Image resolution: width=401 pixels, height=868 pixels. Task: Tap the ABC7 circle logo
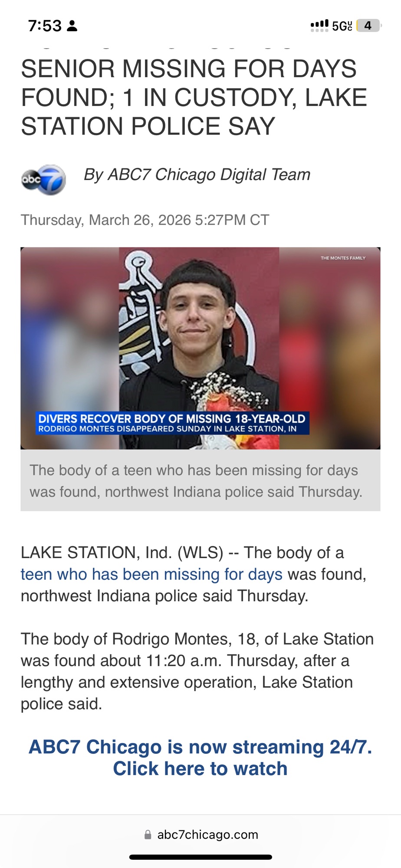pyautogui.click(x=43, y=180)
